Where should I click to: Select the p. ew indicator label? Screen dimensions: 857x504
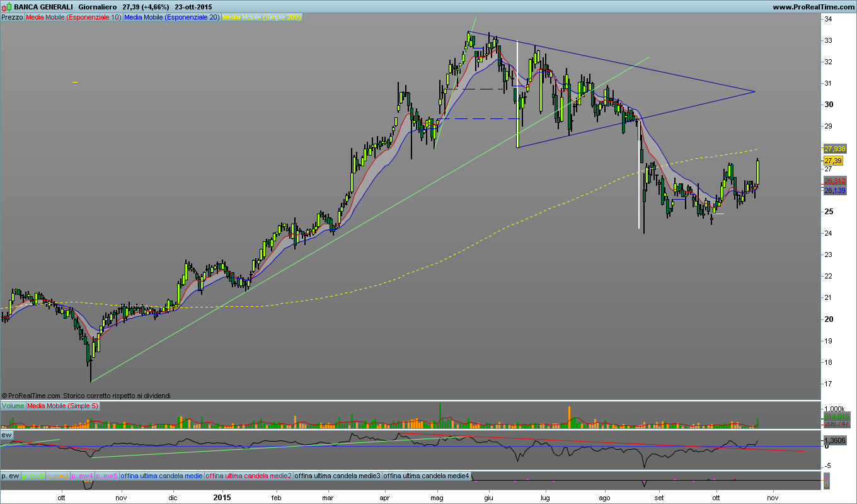(x=10, y=476)
